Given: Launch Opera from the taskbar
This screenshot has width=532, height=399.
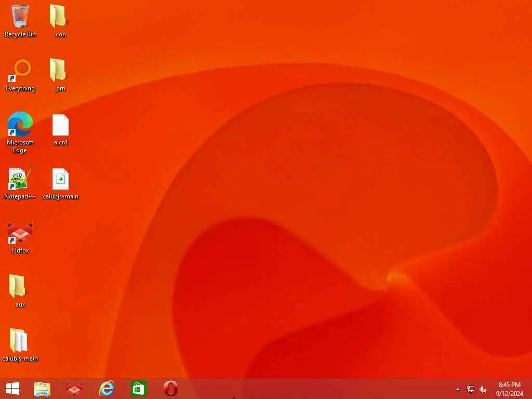Looking at the screenshot, I should point(171,389).
